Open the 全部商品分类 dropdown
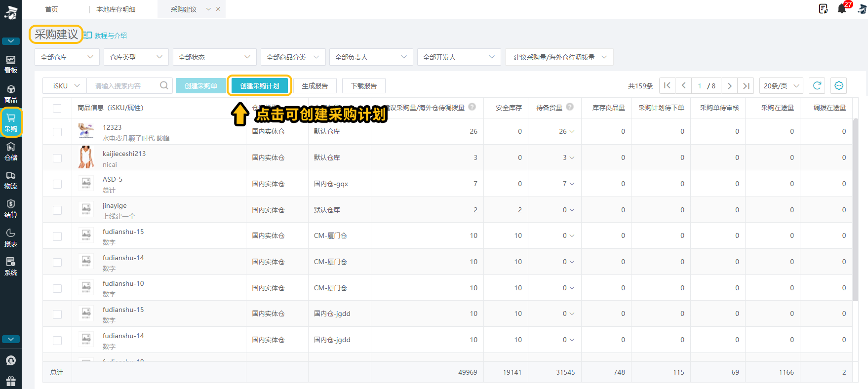The width and height of the screenshot is (868, 389). 293,57
